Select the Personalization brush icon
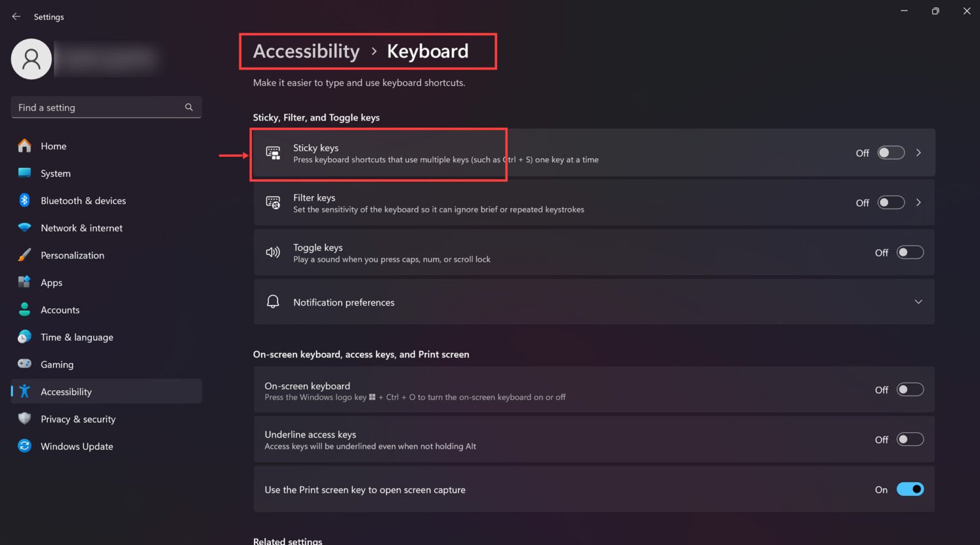 tap(24, 255)
